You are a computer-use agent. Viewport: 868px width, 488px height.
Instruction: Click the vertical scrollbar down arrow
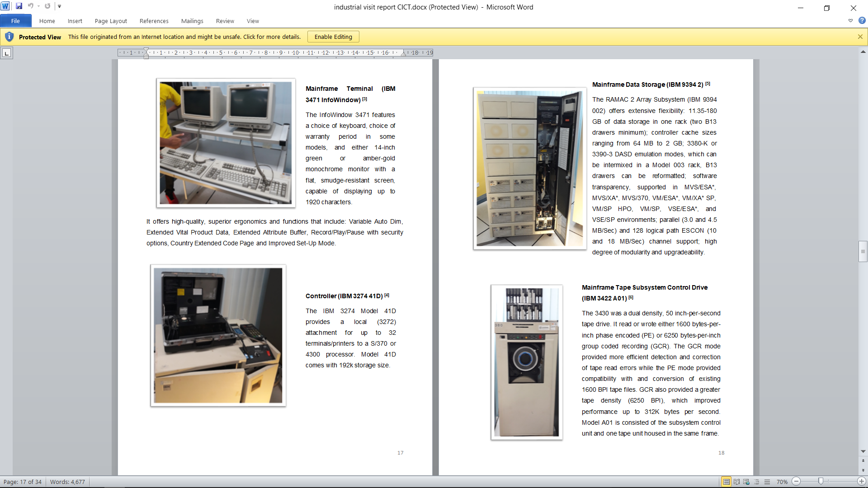point(863,451)
